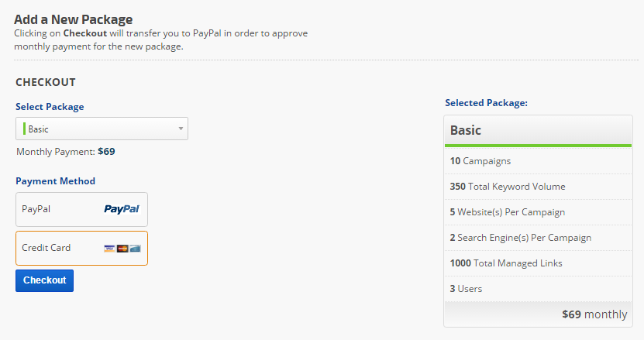644x340 pixels.
Task: Choose PayPal as payment method
Action: 81,209
